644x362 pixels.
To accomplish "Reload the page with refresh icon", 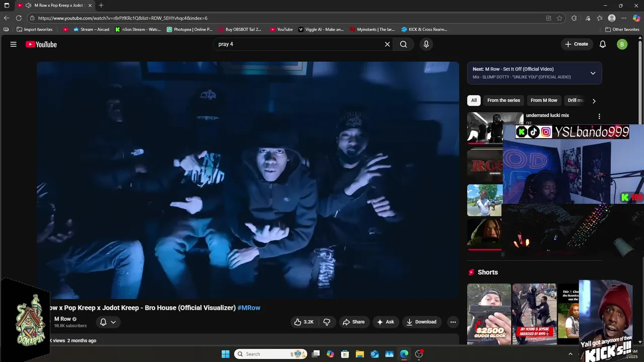I will pyautogui.click(x=19, y=18).
